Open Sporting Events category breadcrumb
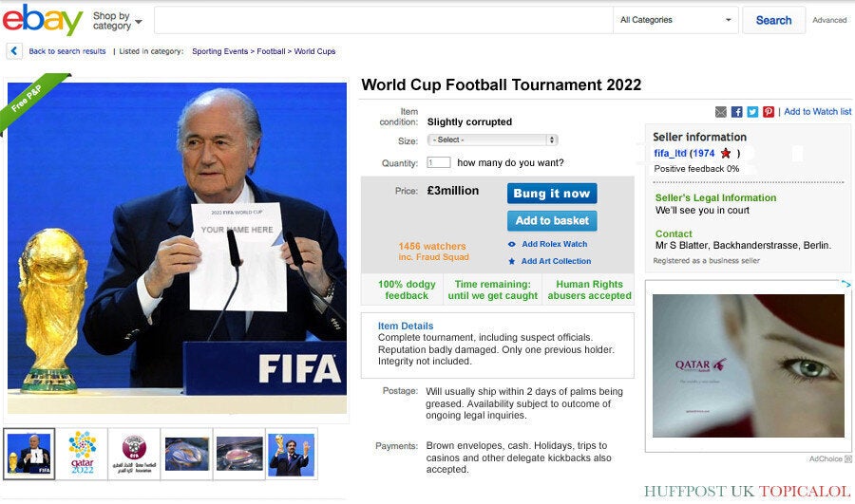 (219, 51)
